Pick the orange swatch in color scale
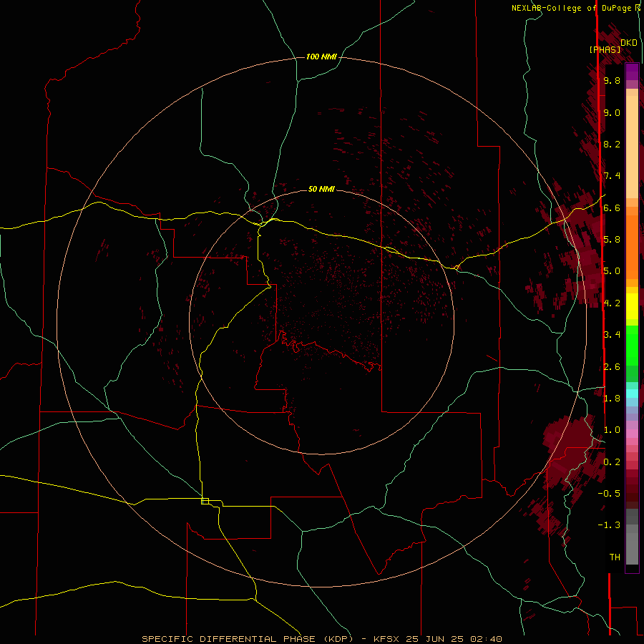 coord(632,246)
